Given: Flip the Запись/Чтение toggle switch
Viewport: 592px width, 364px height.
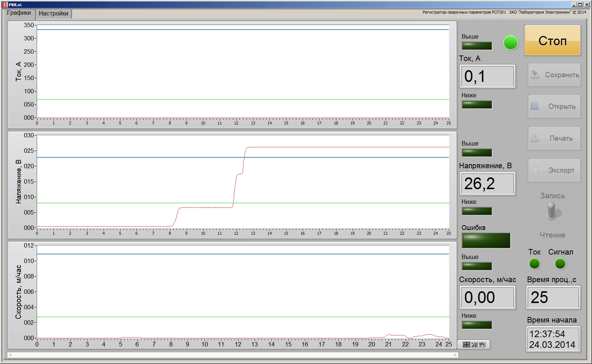Looking at the screenshot, I should click(552, 212).
